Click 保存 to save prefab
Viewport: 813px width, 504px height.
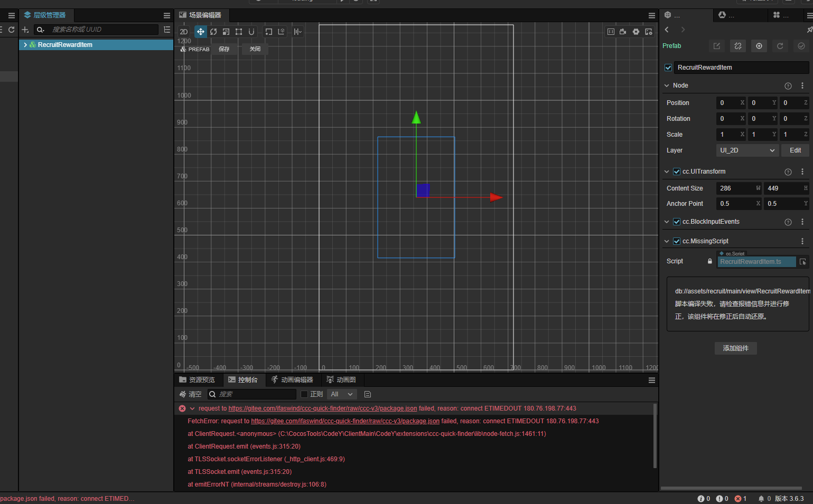[x=225, y=49]
